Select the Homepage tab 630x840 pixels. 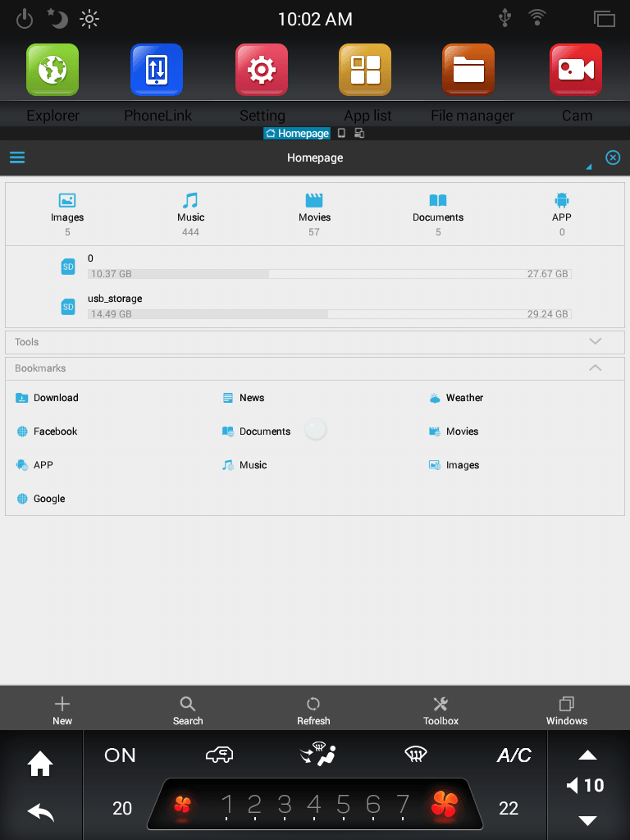297,133
